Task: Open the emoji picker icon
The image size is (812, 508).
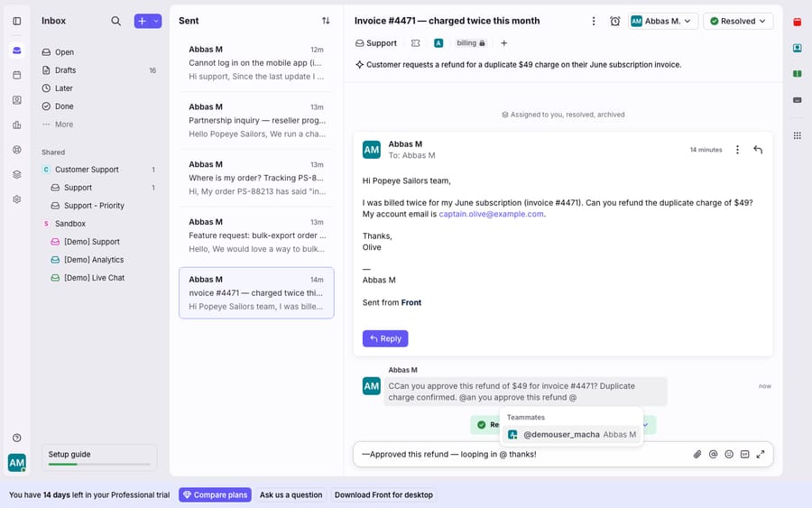Action: pyautogui.click(x=729, y=454)
